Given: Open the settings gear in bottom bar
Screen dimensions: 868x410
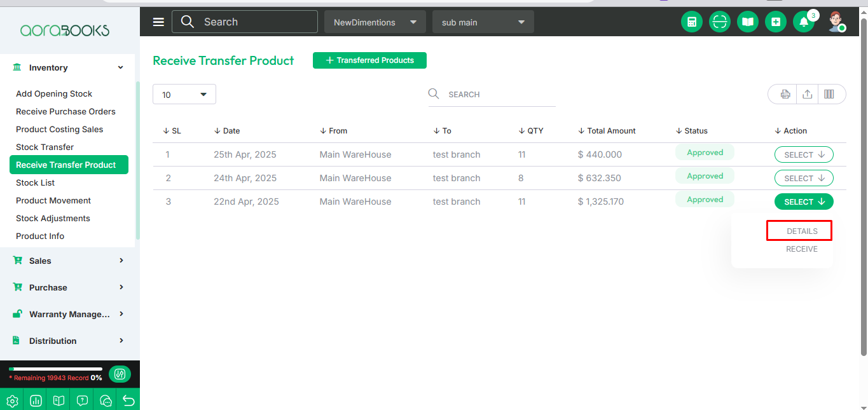Looking at the screenshot, I should (x=12, y=400).
